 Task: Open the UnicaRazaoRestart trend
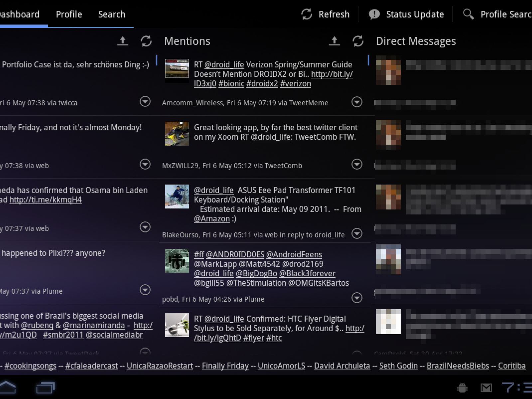[160, 366]
